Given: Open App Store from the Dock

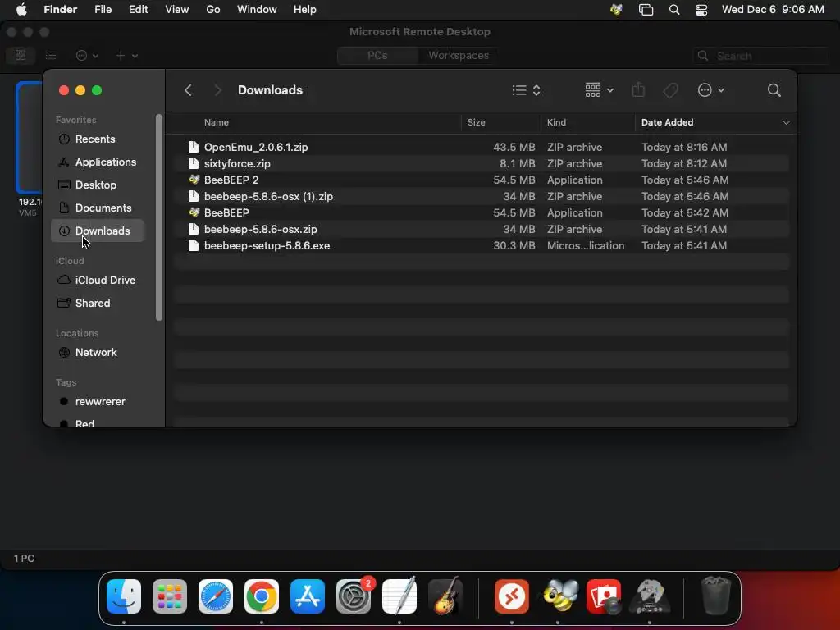Looking at the screenshot, I should (x=308, y=596).
